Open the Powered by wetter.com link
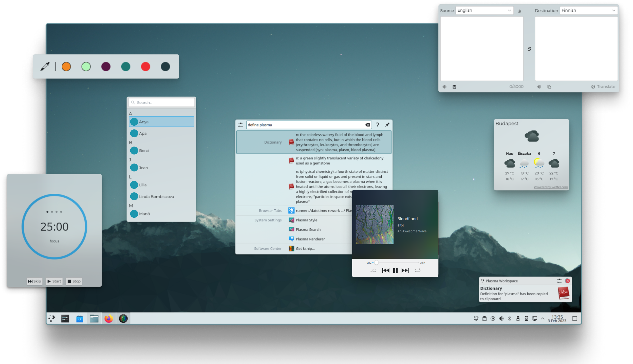Image resolution: width=633 pixels, height=364 pixels. [x=550, y=187]
